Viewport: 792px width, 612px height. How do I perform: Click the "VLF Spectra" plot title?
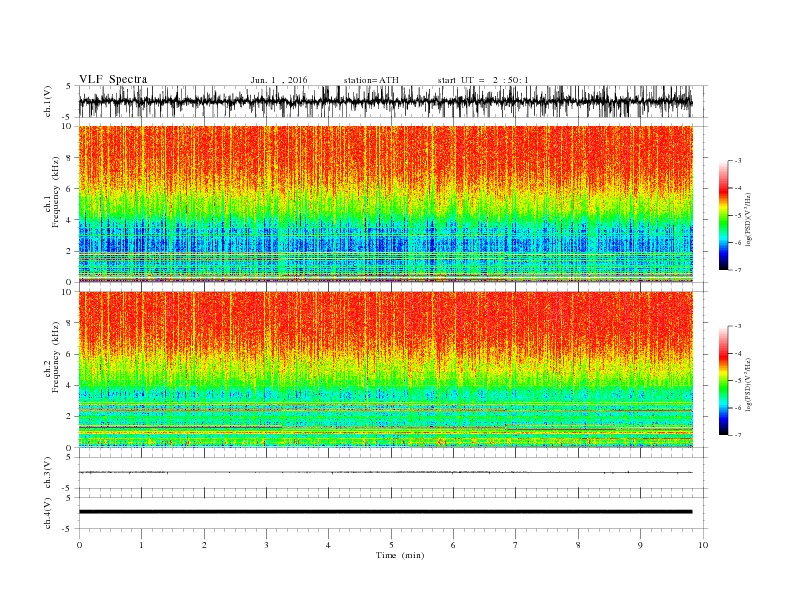pos(113,79)
